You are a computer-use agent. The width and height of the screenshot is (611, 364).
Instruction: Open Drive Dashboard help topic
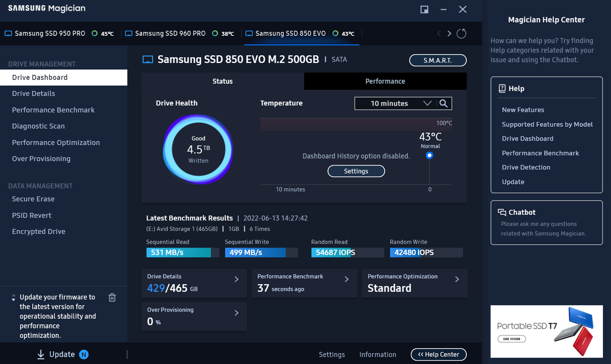(x=527, y=138)
